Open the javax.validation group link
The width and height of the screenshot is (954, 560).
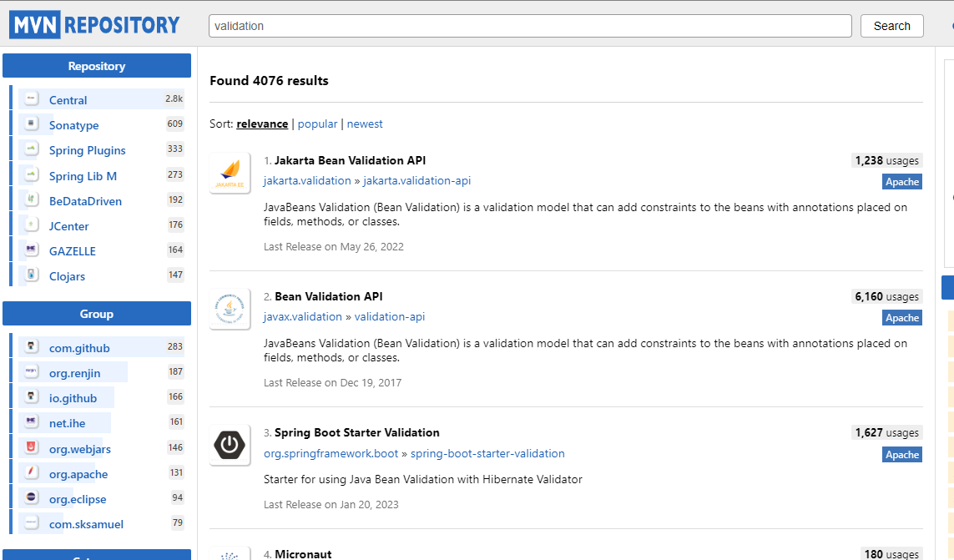[303, 316]
